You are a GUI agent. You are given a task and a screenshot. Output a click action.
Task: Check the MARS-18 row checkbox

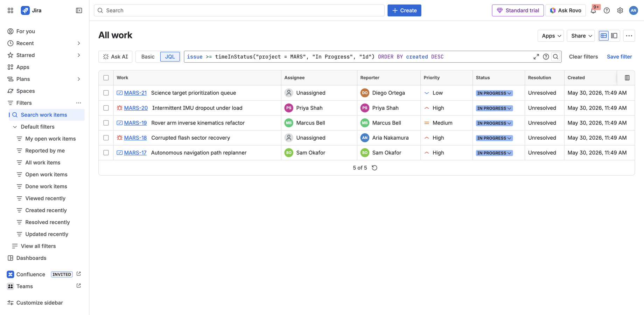[x=106, y=138]
